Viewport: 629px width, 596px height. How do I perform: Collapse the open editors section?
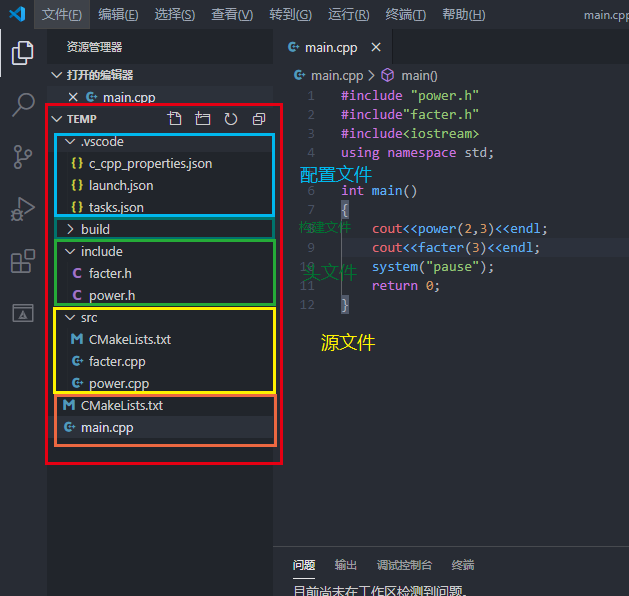coord(57,75)
